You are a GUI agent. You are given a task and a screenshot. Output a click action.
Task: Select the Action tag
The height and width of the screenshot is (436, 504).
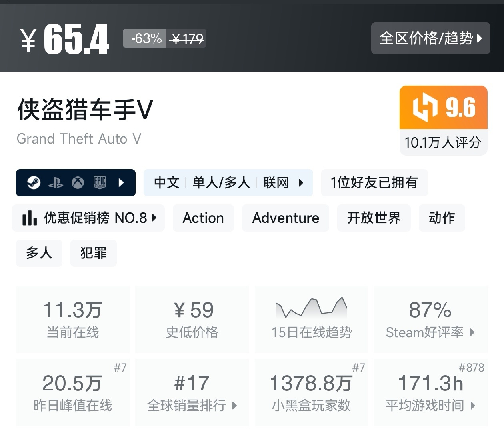point(203,218)
